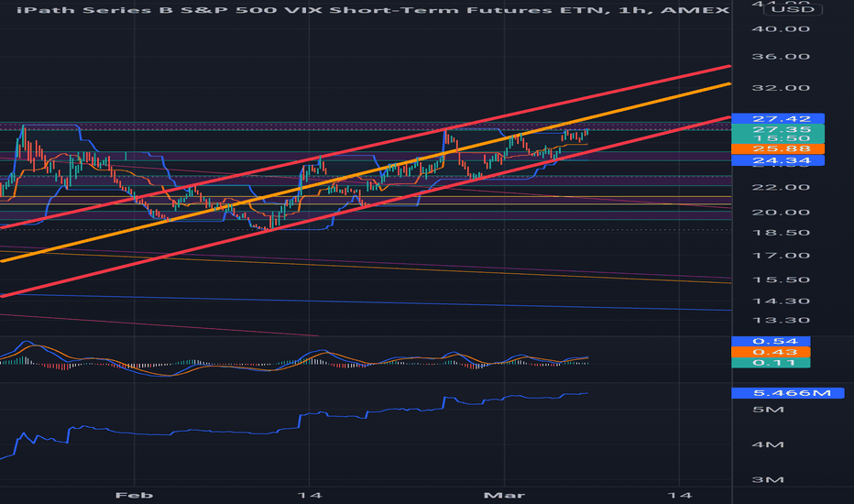The image size is (854, 504).
Task: Select the 27.35 current price label
Action: click(778, 129)
